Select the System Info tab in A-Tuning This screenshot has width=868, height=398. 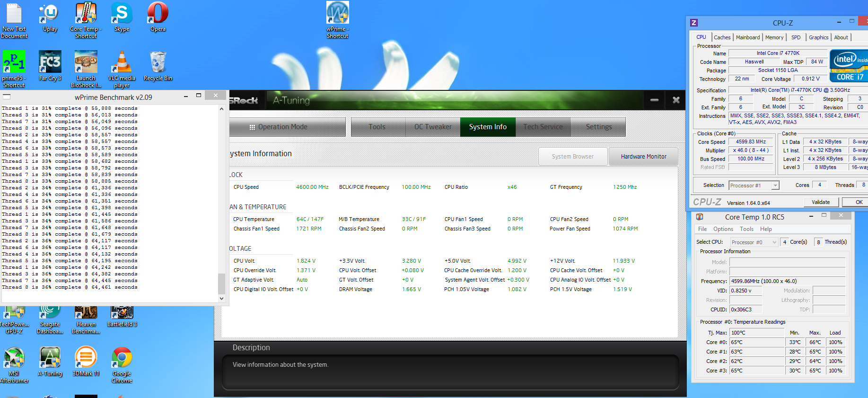point(488,127)
